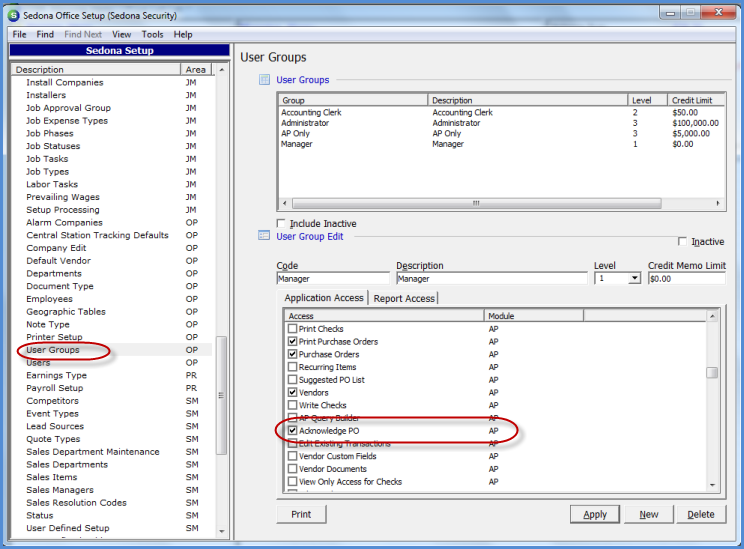Open the Tools menu
This screenshot has height=549, width=744.
tap(152, 34)
